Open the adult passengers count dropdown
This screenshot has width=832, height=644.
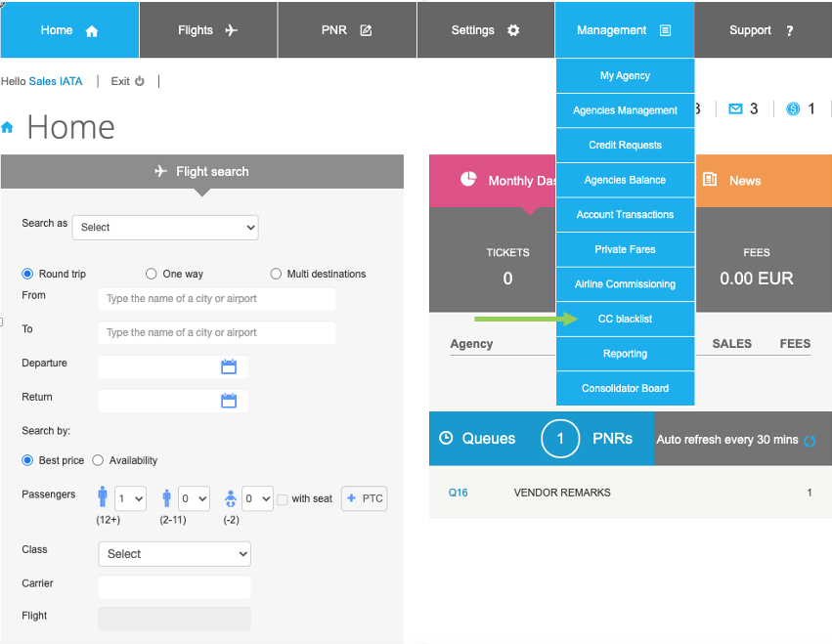(x=130, y=498)
